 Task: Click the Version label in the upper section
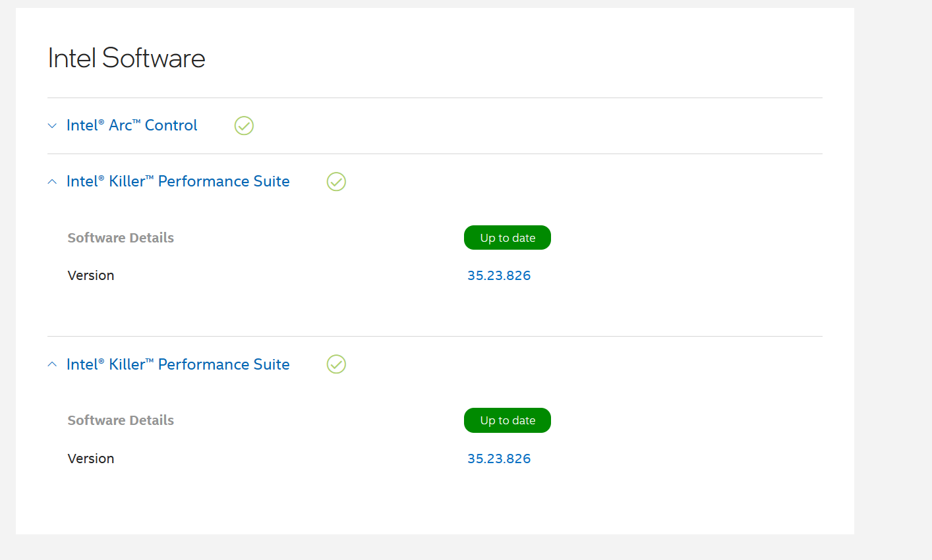coord(91,275)
